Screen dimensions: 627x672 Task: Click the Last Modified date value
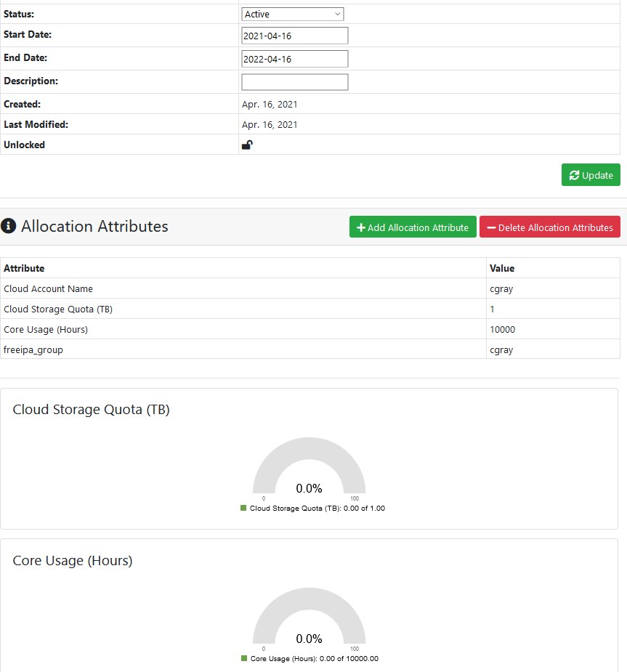click(270, 125)
